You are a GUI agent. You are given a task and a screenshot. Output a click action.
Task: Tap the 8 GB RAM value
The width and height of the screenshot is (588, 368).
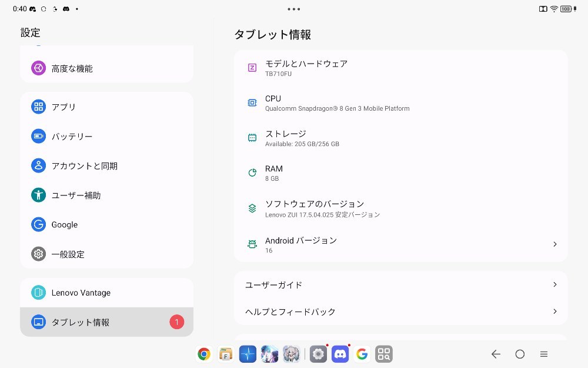(272, 179)
